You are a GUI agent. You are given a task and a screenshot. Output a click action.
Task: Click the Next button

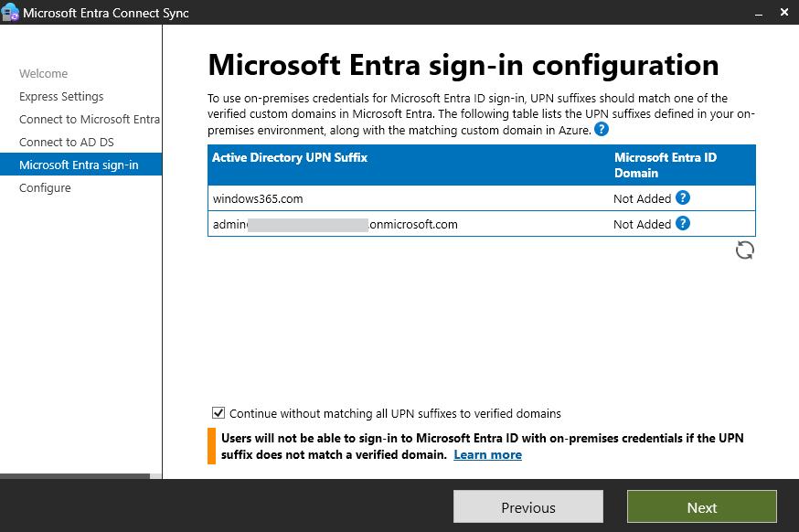(702, 506)
